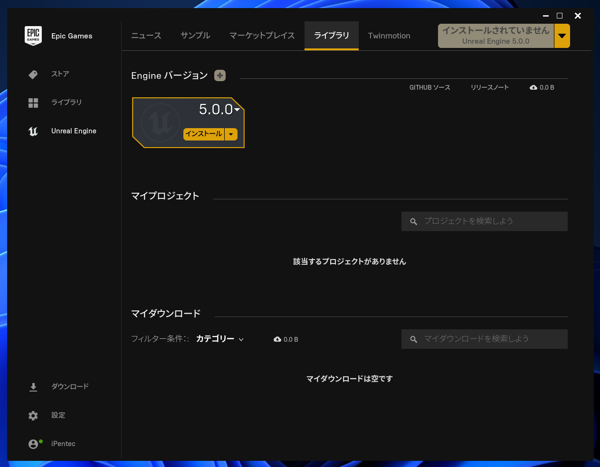600x467 pixels.
Task: Maximize the Epic Games Launcher window
Action: point(560,16)
